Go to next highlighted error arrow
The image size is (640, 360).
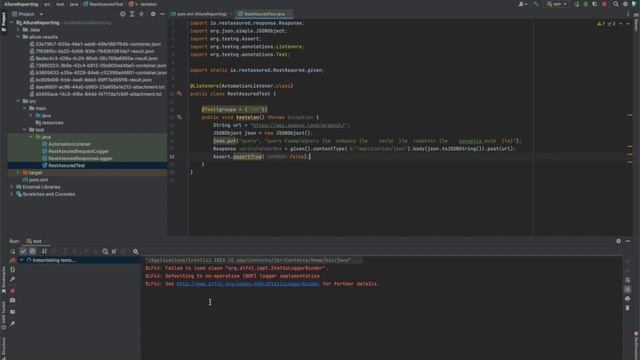tap(628, 24)
